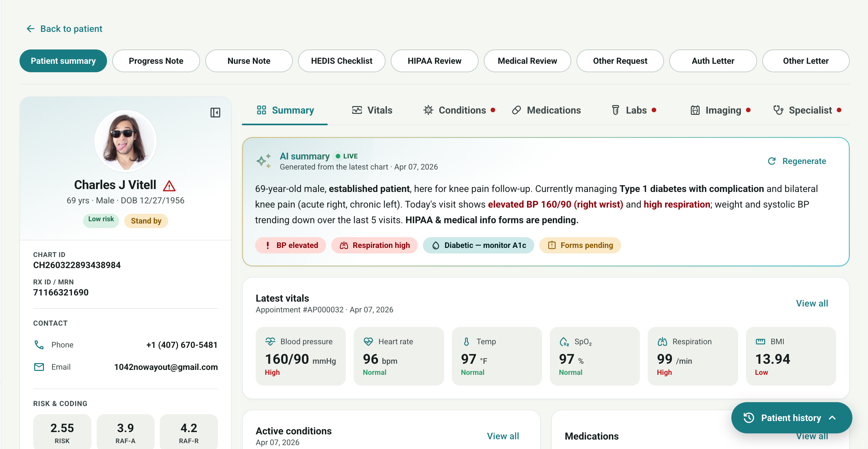Go to the Imaging section tab
The image size is (868, 449).
click(x=720, y=110)
